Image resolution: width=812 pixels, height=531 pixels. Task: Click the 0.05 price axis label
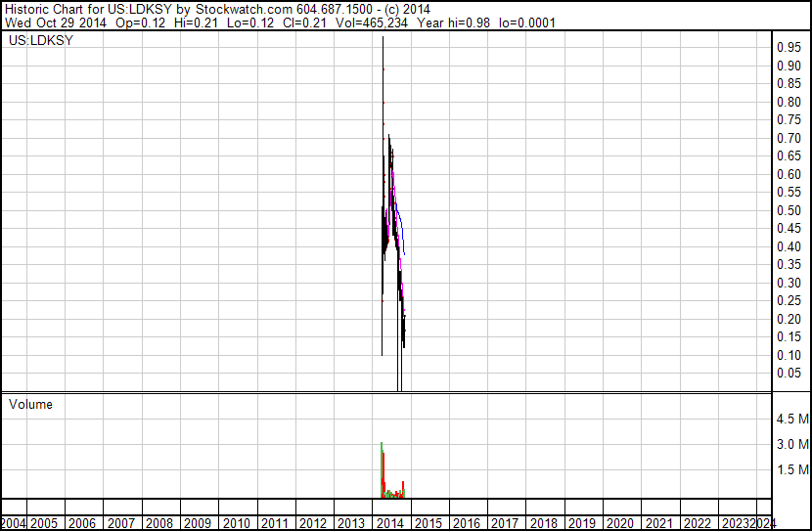pos(789,374)
